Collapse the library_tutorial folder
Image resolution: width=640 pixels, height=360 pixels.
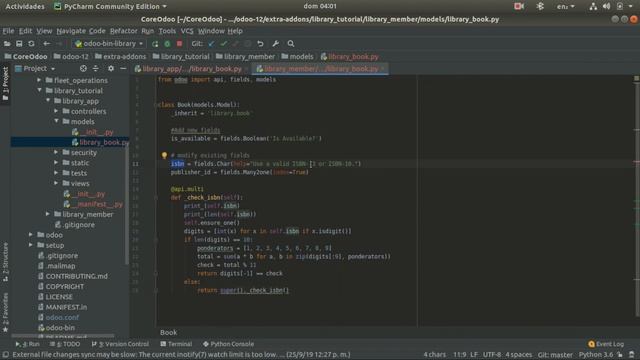[x=39, y=90]
